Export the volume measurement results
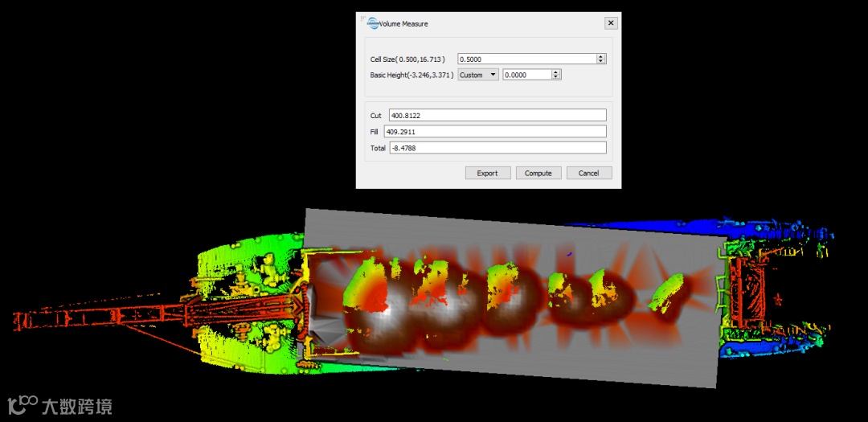868x422 pixels. pyautogui.click(x=488, y=173)
